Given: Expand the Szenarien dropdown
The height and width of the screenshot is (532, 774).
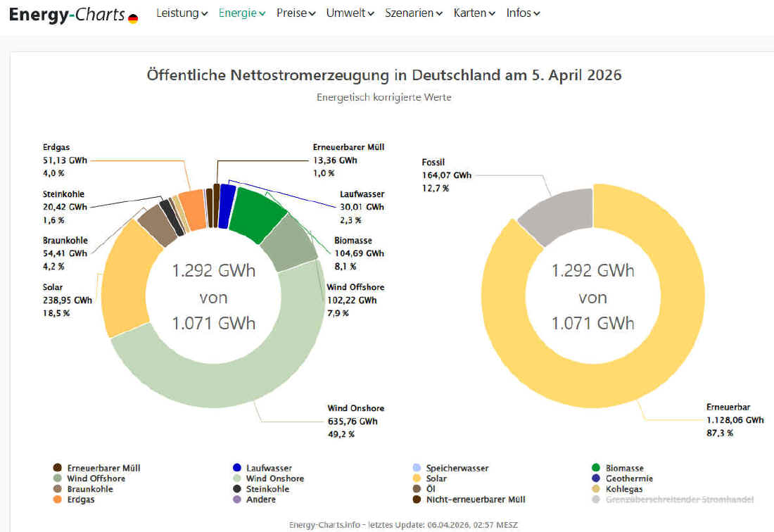Looking at the screenshot, I should coord(413,13).
